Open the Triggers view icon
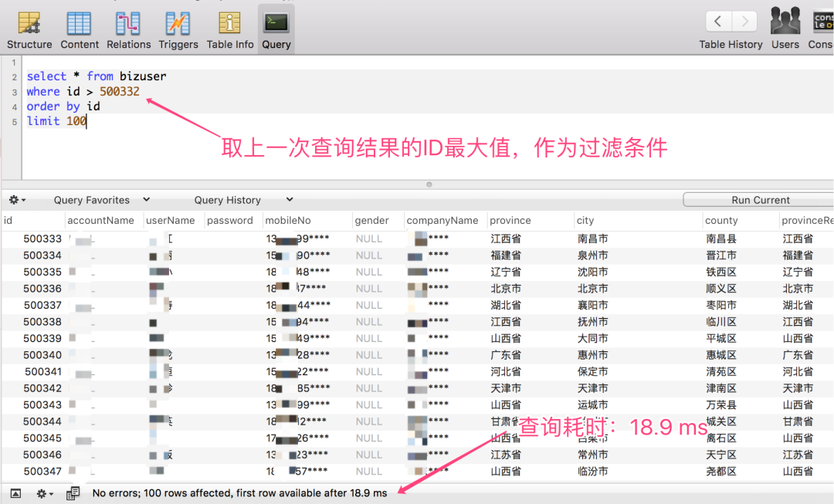 click(178, 29)
